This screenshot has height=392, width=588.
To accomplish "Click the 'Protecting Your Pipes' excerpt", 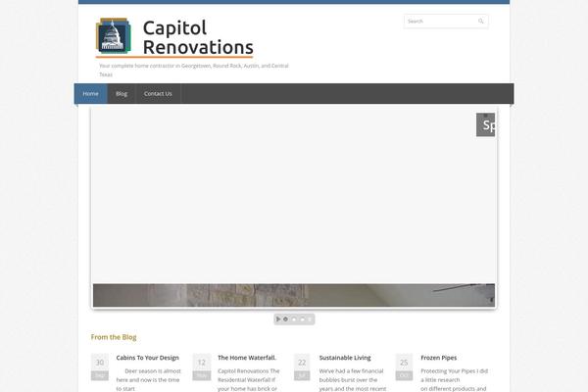I will pyautogui.click(x=454, y=379).
